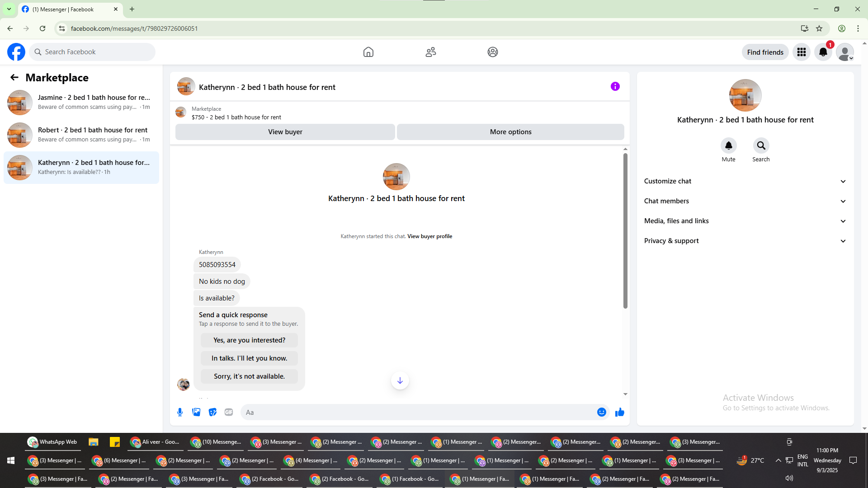The width and height of the screenshot is (868, 488).
Task: Open the Groups icon in top navigation
Action: (x=493, y=52)
